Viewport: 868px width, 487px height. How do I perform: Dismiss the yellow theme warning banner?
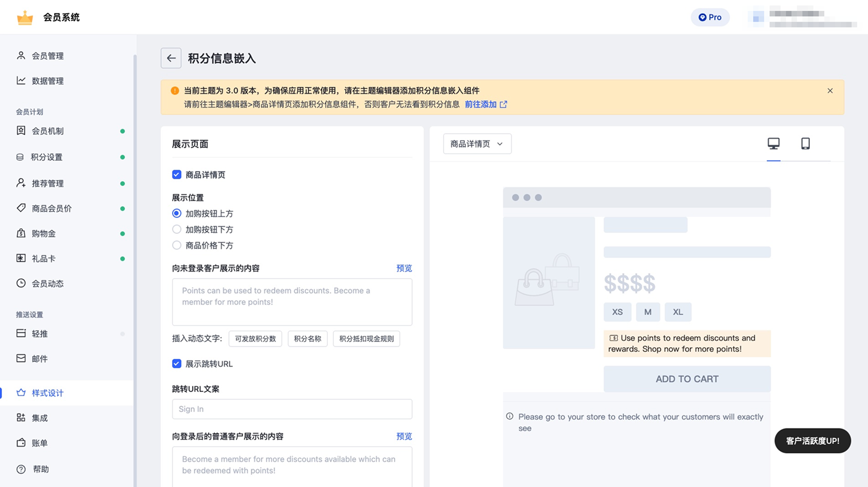[830, 91]
